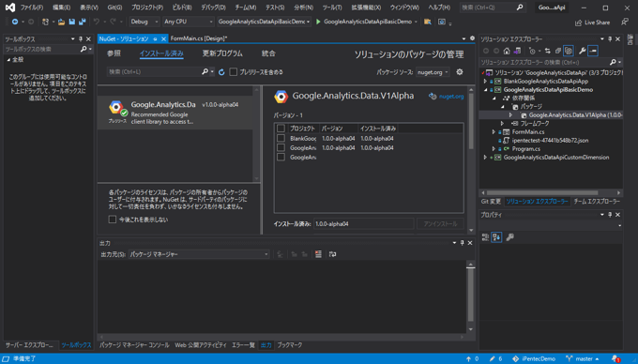Switch to the Consolidate (統合) tab
638x364 pixels.
click(x=268, y=53)
